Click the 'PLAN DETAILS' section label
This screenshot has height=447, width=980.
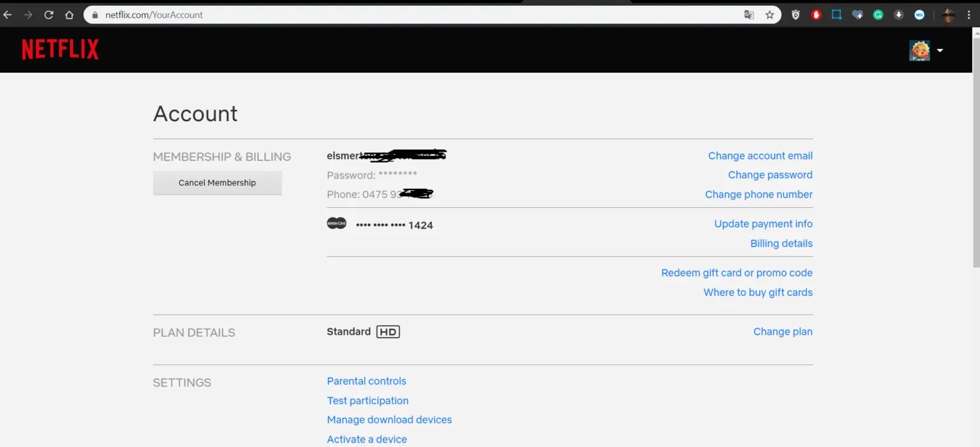194,333
